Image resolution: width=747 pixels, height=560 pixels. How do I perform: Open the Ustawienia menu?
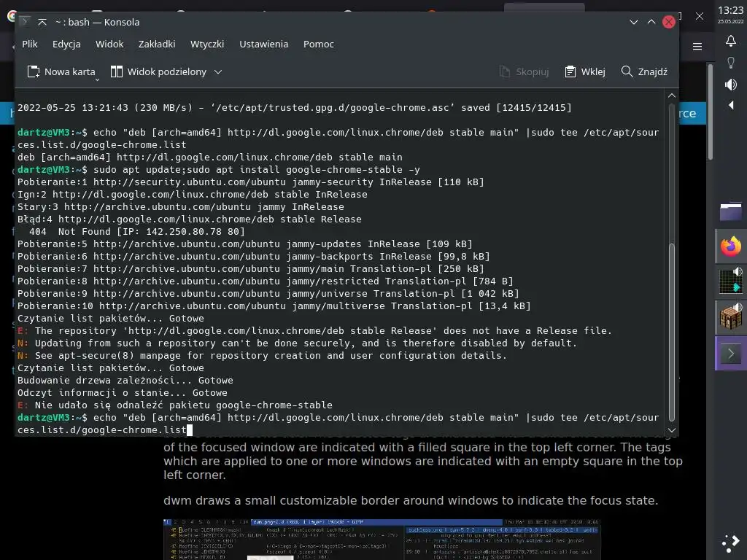coord(263,44)
